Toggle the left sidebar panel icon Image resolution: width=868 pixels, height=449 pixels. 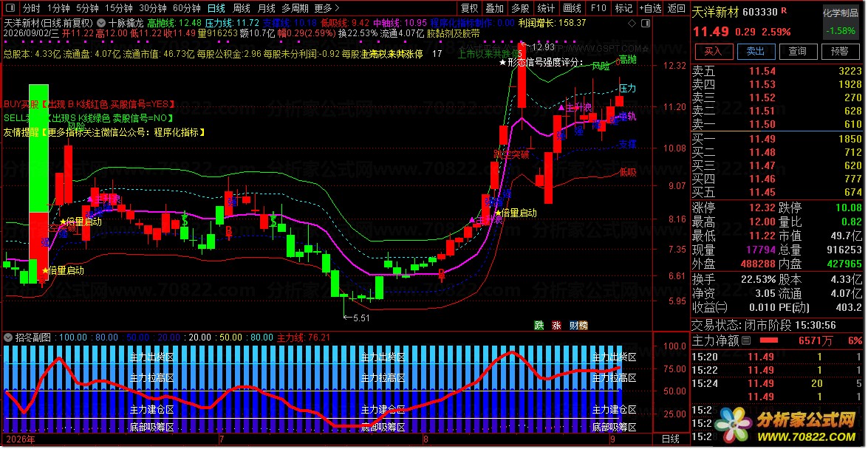(11, 8)
